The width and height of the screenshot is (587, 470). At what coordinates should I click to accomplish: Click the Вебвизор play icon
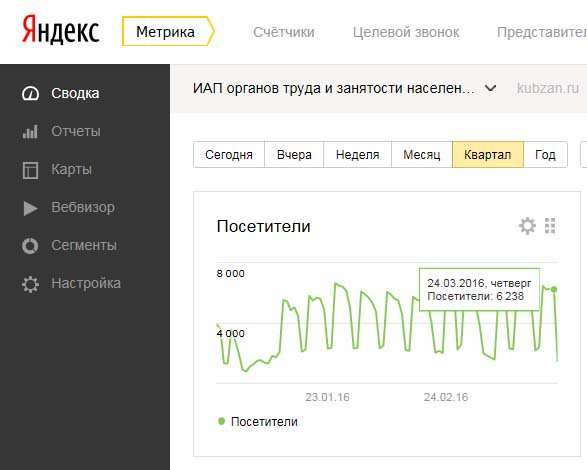pyautogui.click(x=30, y=208)
